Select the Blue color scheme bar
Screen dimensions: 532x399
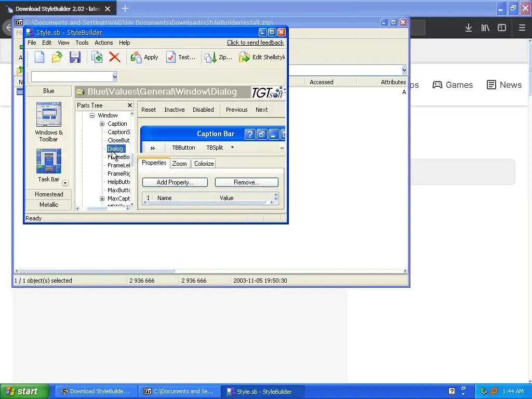(x=48, y=91)
